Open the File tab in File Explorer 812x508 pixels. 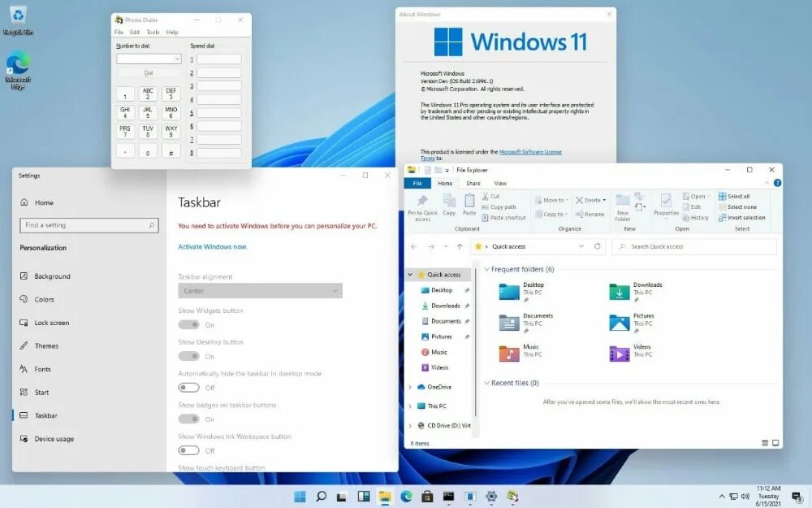(417, 183)
